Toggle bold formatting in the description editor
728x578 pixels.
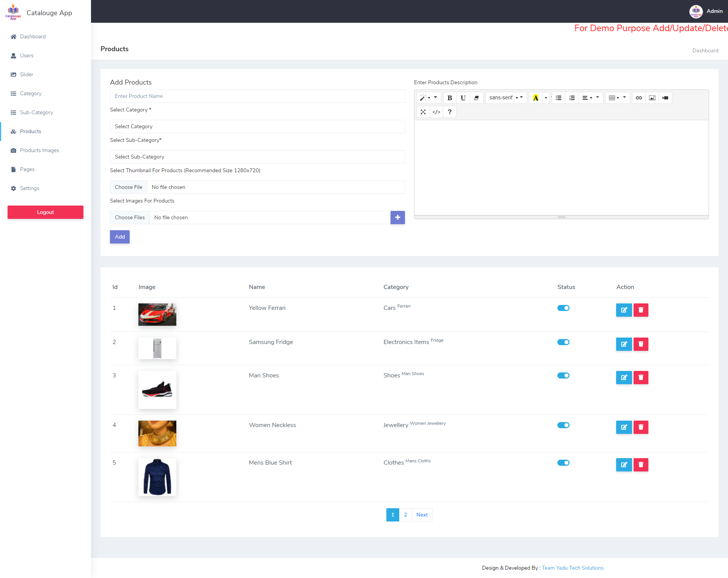(x=450, y=98)
